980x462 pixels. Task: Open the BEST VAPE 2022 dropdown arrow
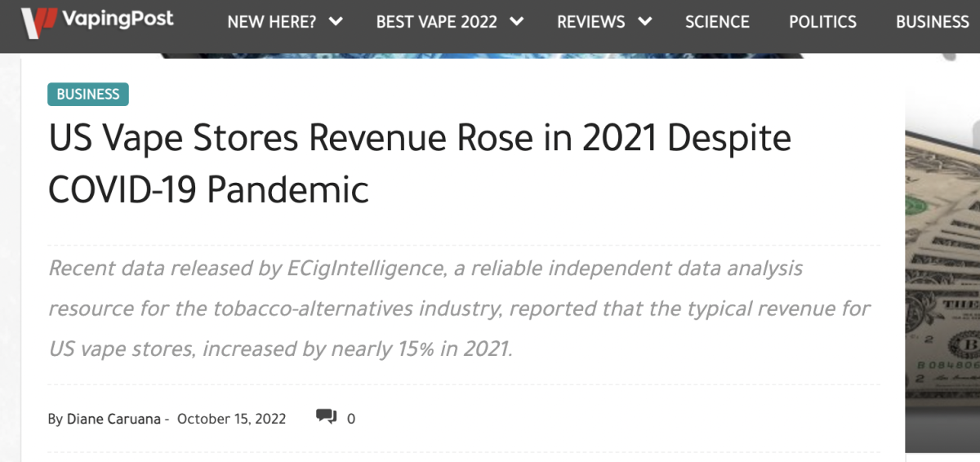click(516, 22)
